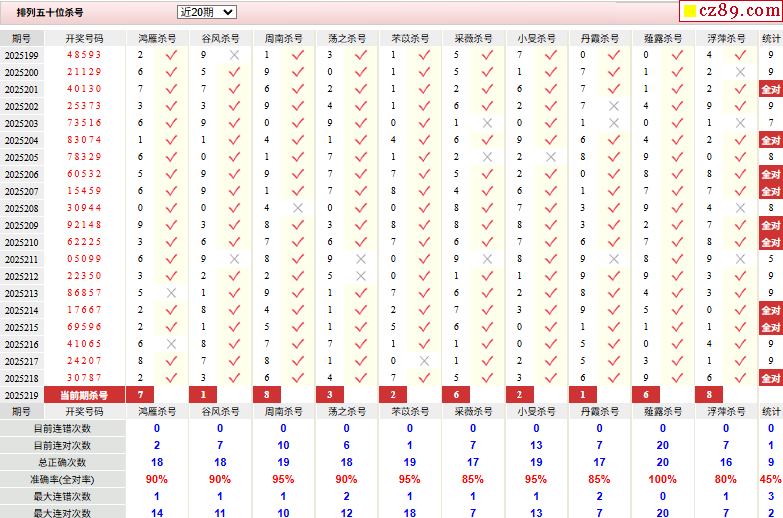Image resolution: width=783 pixels, height=518 pixels.
Task: Click the 目前连对次数 row label
Action: click(x=62, y=446)
